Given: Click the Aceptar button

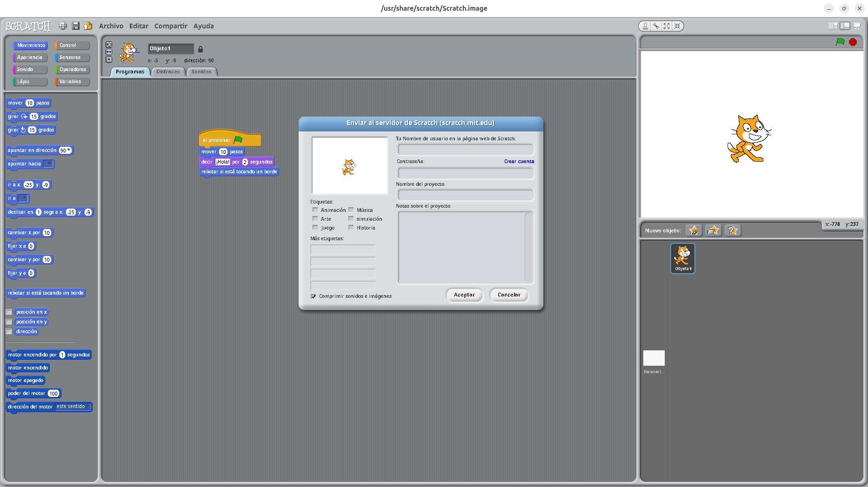Looking at the screenshot, I should 464,295.
